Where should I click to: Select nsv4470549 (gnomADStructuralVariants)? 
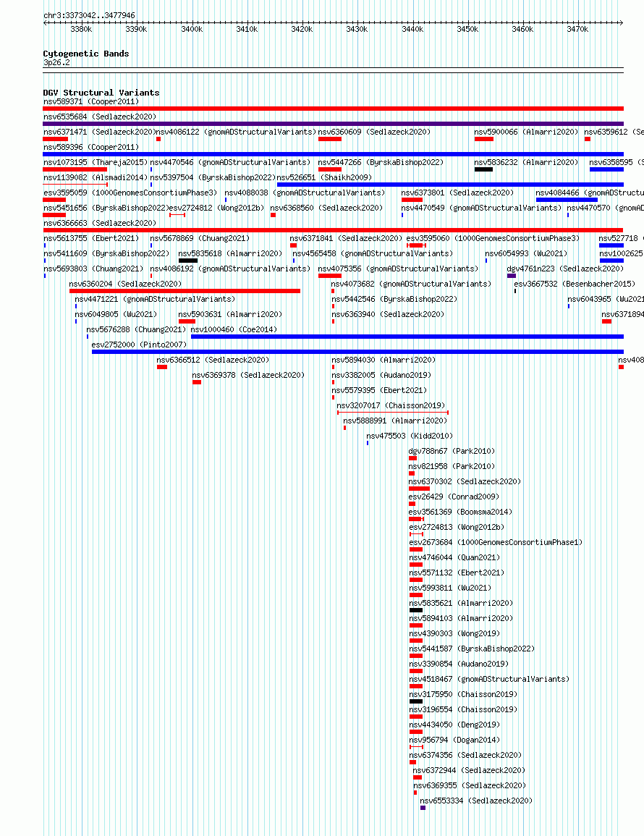481,208
